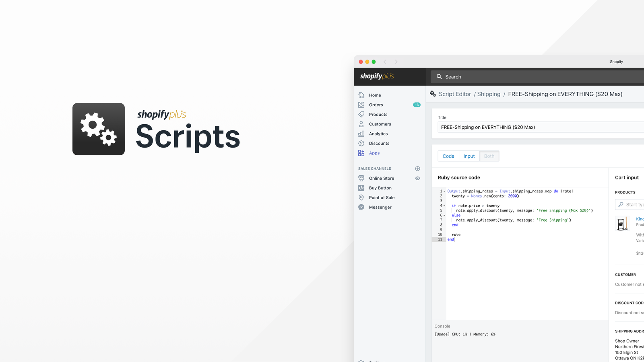Click the Messenger sales channel icon
Viewport: 644px width, 362px height.
tap(361, 207)
